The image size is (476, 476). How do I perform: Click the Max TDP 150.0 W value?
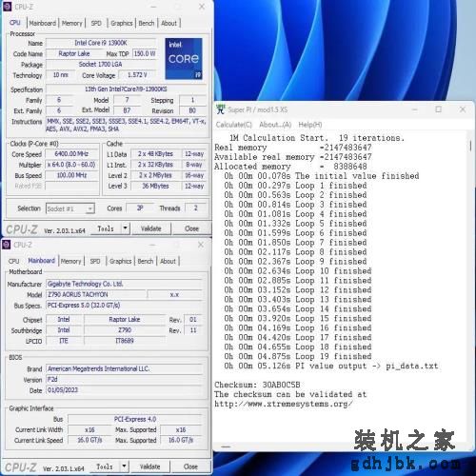point(145,53)
